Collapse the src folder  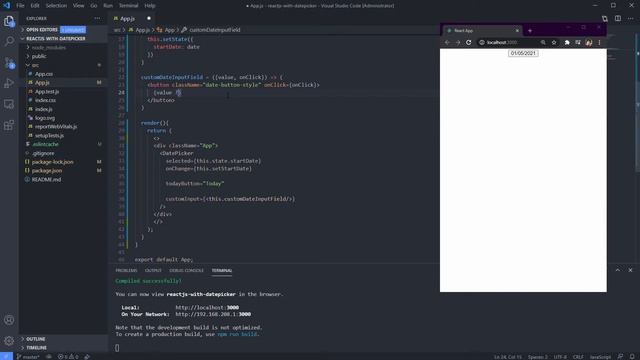(35, 65)
